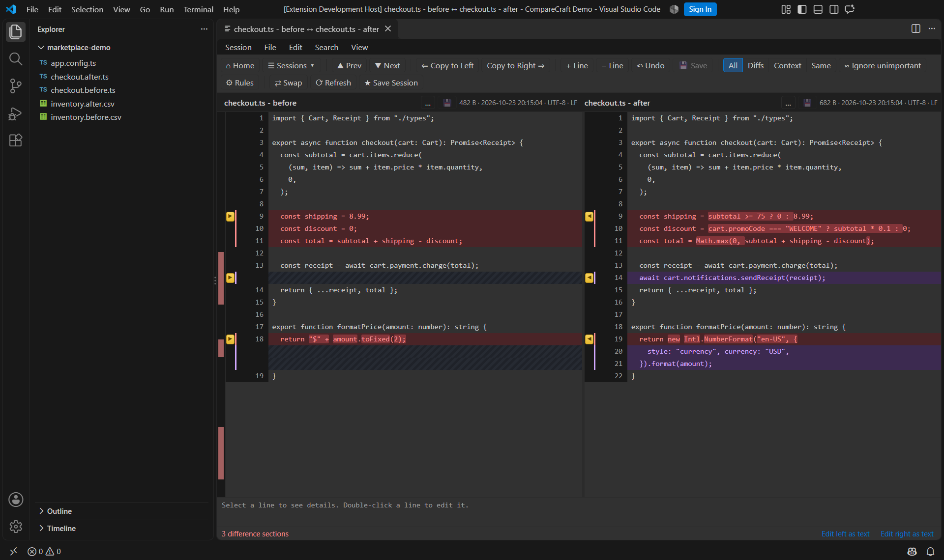
Task: Click the Edit left as text link
Action: (845, 534)
